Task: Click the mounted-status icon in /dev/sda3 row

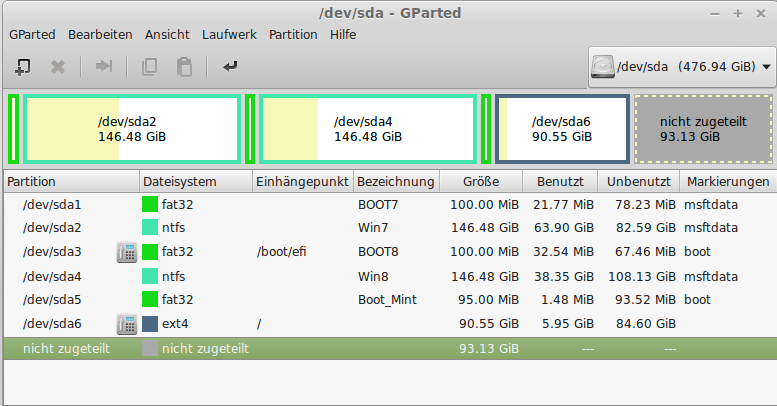Action: click(127, 252)
